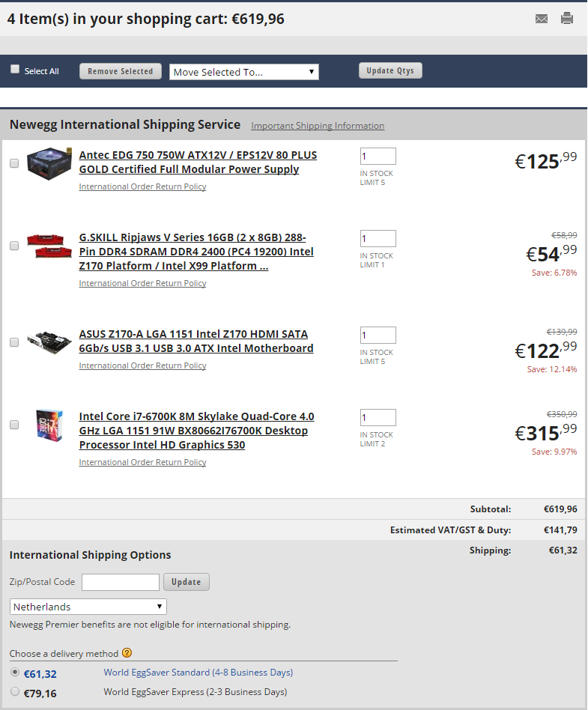The width and height of the screenshot is (588, 710).
Task: Click the Remove Selected button
Action: (x=121, y=71)
